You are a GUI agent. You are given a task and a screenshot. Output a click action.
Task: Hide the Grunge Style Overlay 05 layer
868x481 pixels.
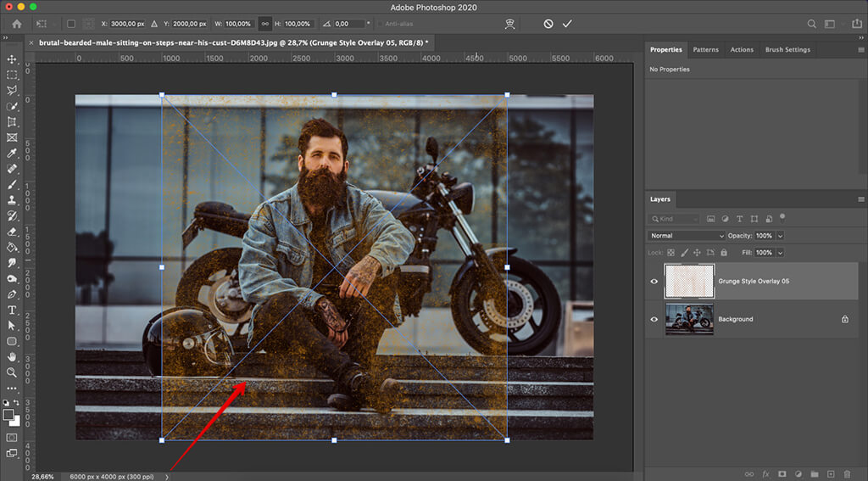tap(654, 281)
